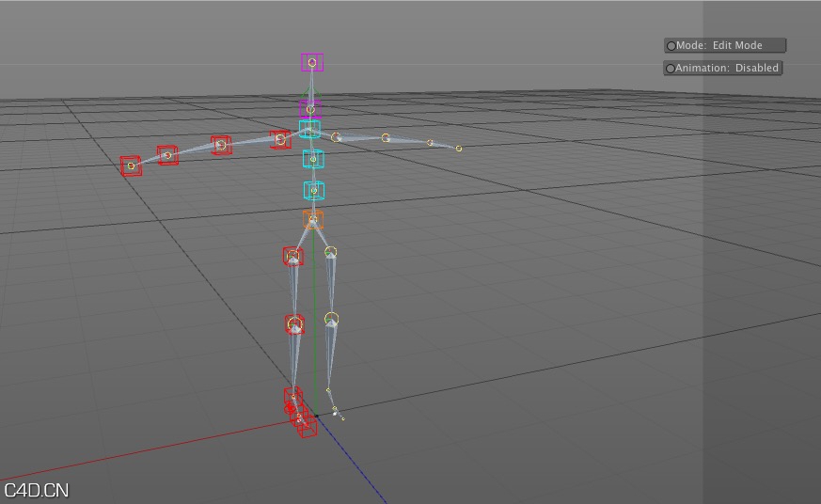
Task: Select the yellow ankle joint on the unboxed leg
Action: [328, 390]
